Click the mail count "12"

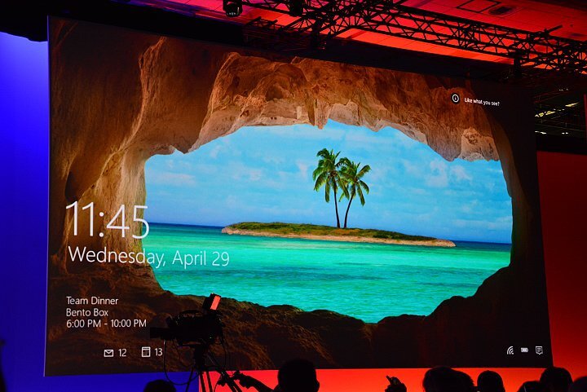tap(122, 353)
